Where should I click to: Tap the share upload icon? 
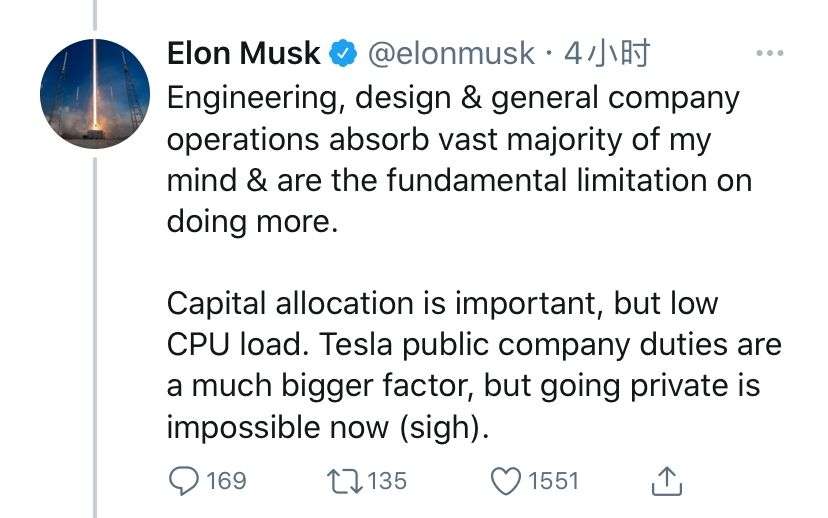coord(667,481)
